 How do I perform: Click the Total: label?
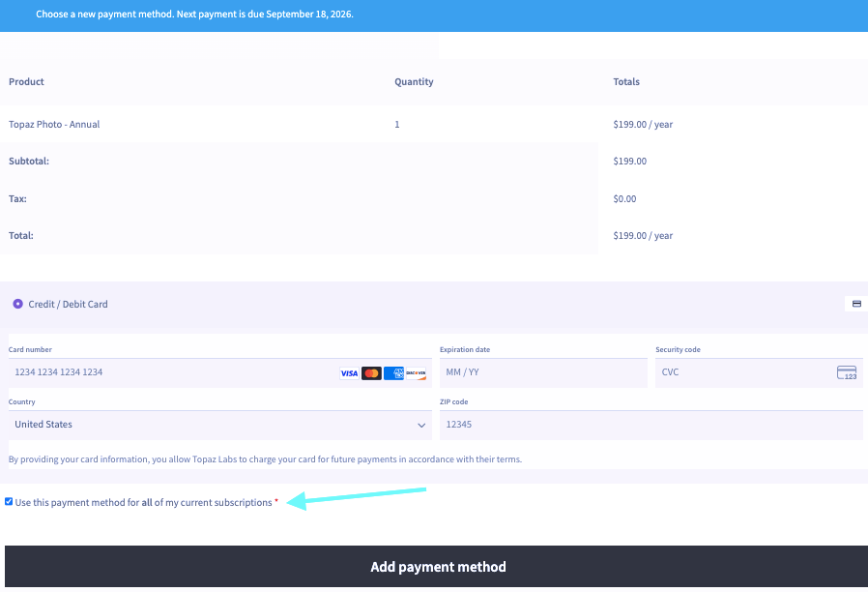click(x=21, y=235)
